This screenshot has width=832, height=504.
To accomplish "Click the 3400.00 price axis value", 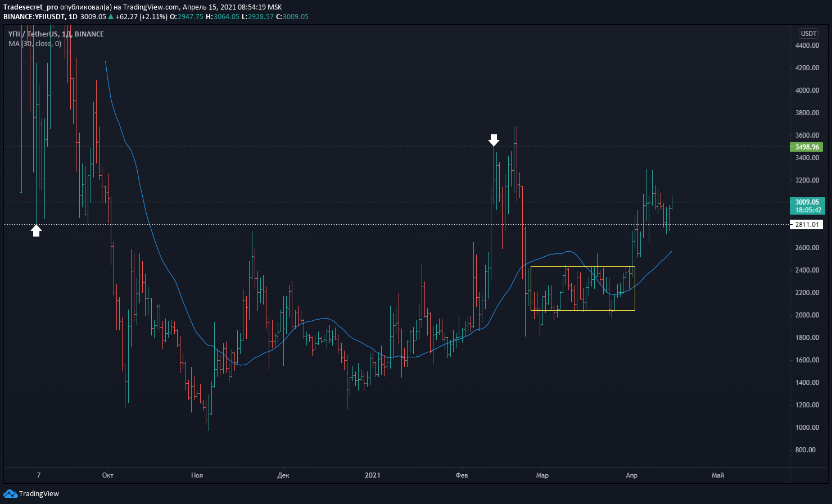I will [807, 158].
